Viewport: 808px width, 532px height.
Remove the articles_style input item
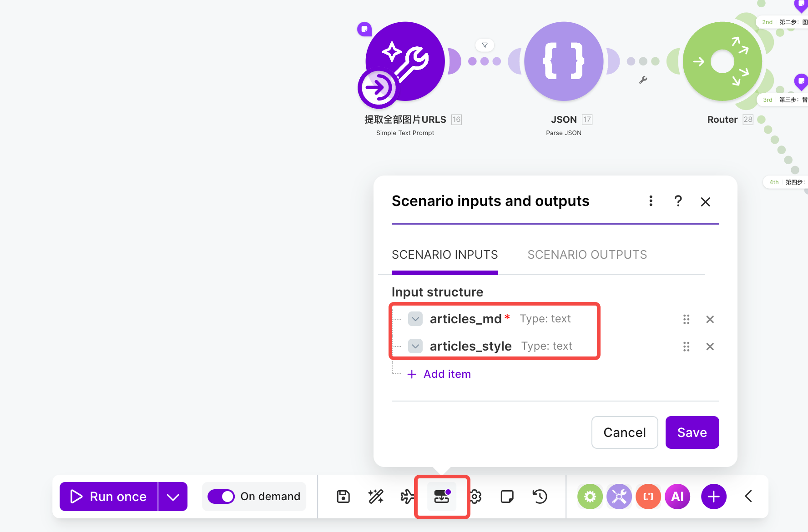[710, 346]
